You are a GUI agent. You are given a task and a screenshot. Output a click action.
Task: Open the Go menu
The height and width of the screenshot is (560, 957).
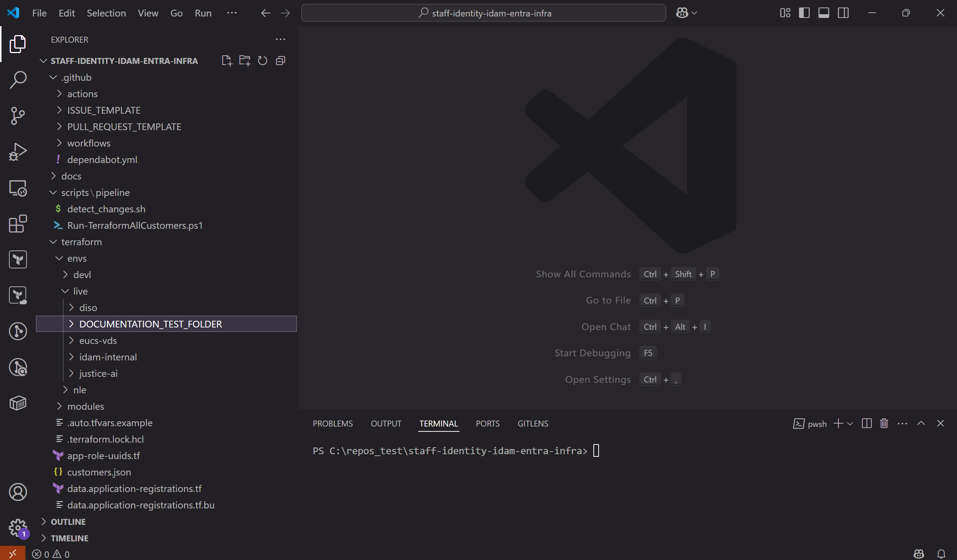pos(176,13)
